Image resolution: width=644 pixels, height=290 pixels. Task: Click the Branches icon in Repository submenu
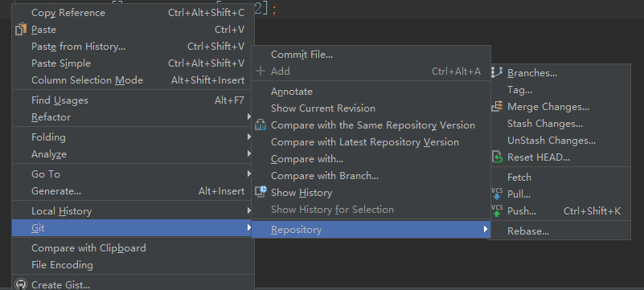pyautogui.click(x=497, y=73)
